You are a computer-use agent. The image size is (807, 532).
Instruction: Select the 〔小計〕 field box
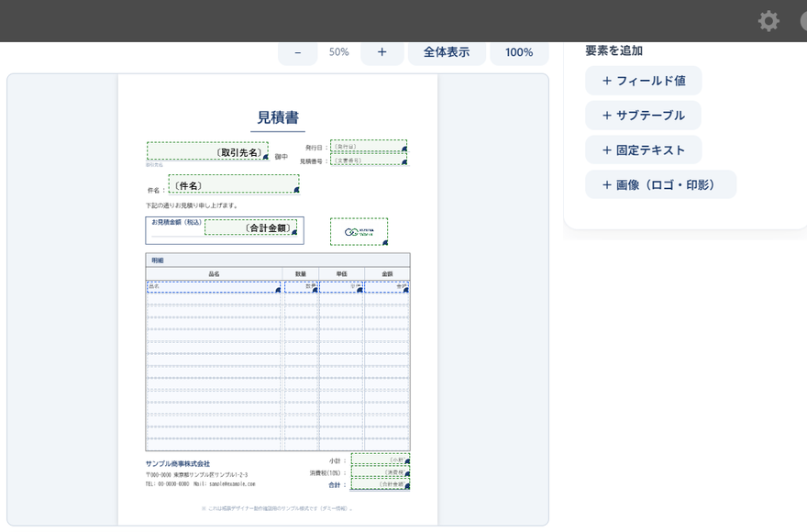[x=381, y=460]
